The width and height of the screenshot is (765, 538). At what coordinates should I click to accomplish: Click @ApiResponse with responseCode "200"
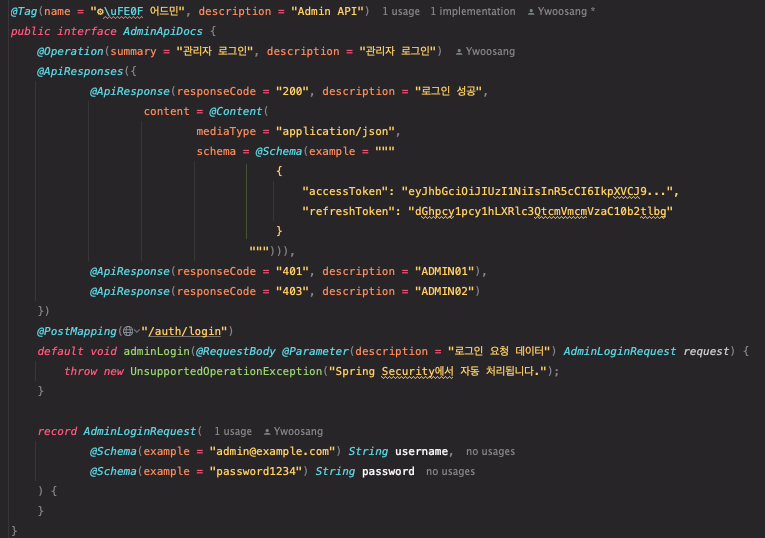(130, 91)
